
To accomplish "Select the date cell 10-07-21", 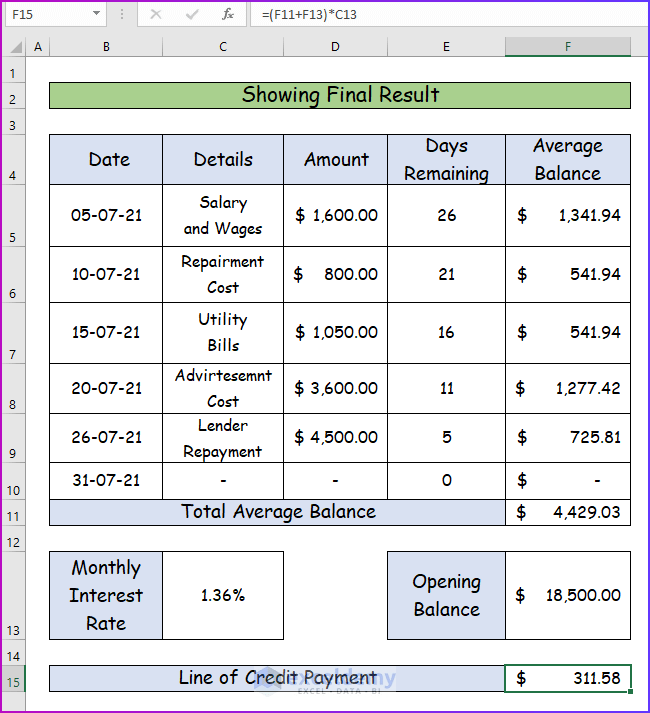I will point(106,275).
